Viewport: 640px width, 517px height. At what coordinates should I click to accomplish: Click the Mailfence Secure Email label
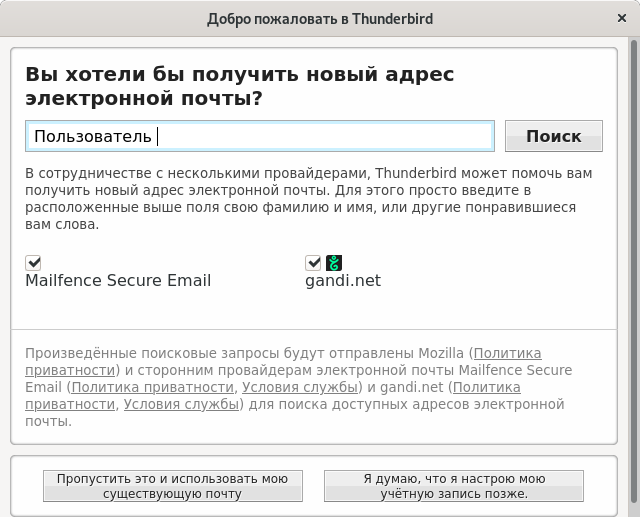118,281
